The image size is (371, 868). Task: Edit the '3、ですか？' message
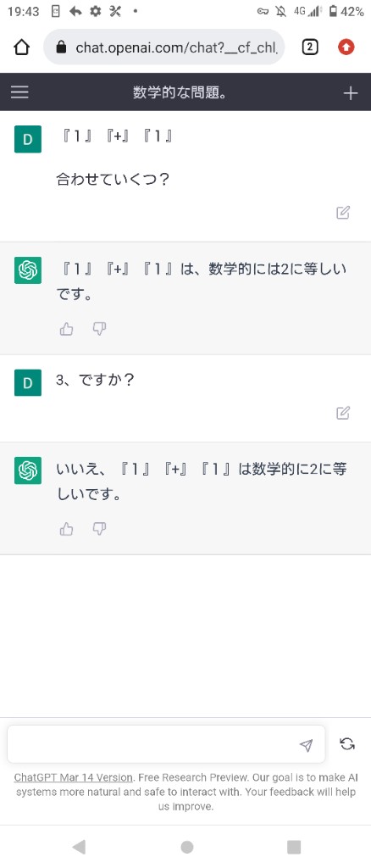click(343, 413)
